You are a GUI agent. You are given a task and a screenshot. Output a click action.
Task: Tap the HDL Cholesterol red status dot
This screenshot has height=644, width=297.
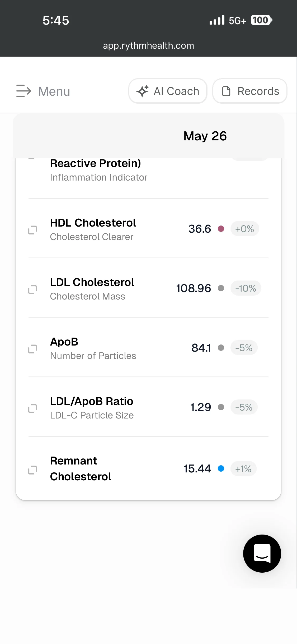pos(221,229)
